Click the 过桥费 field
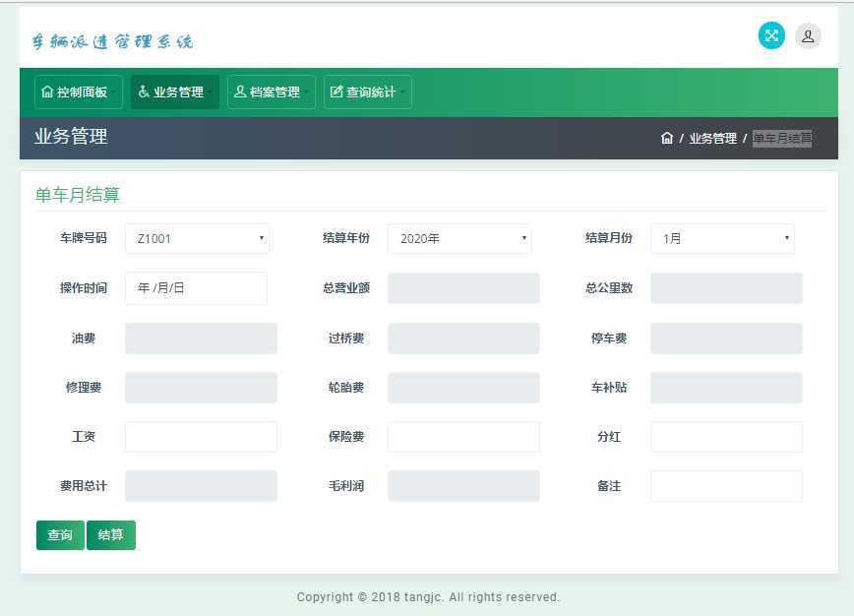Viewport: 854px width, 616px height. point(463,339)
